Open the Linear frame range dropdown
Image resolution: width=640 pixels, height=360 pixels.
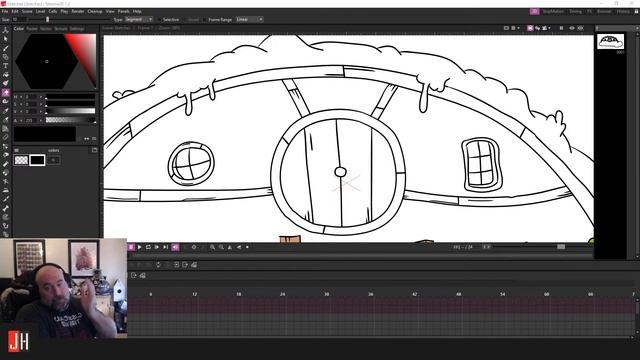click(249, 19)
